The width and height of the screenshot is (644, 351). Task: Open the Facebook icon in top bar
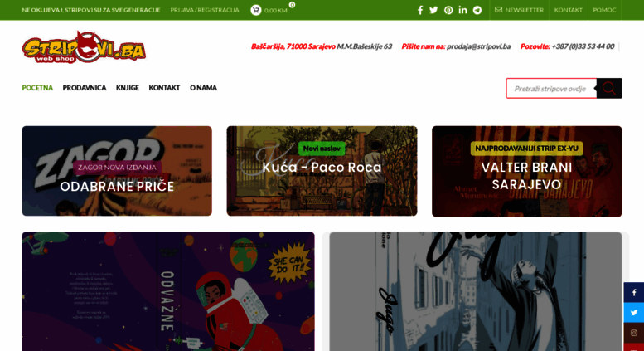419,10
